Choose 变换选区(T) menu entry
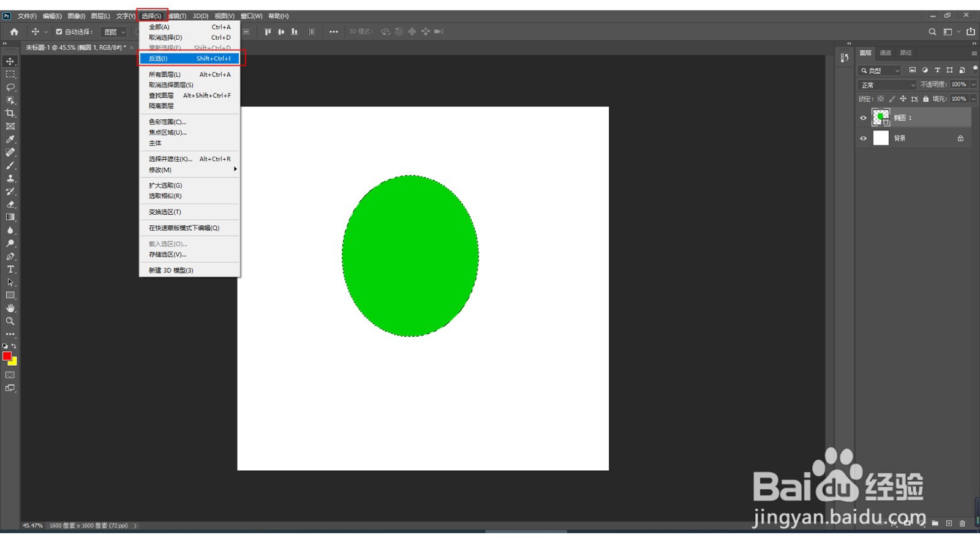The image size is (980, 551). coord(190,212)
